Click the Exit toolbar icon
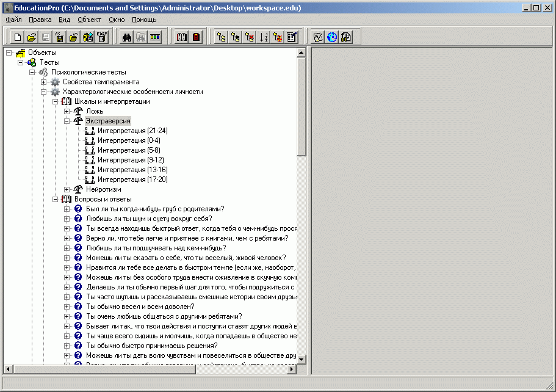556x392 pixels. (x=102, y=37)
